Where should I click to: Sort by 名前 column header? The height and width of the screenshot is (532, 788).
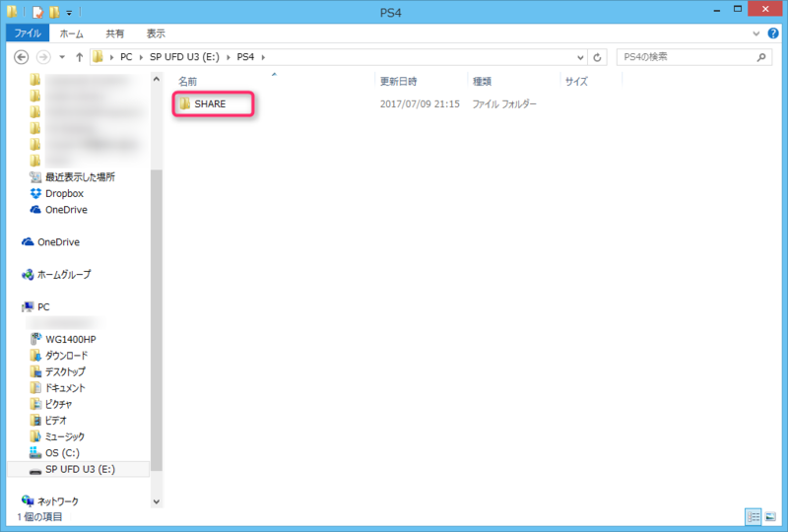(x=187, y=82)
